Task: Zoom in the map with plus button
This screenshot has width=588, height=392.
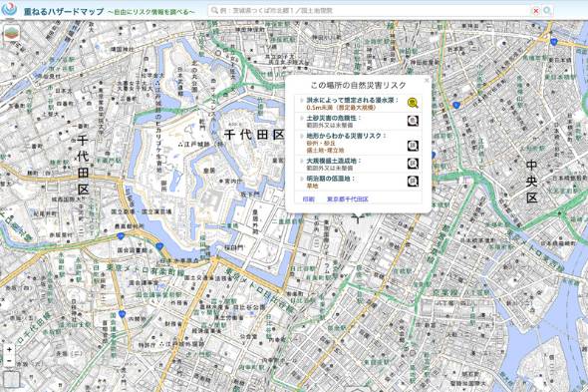Action: coord(9,349)
